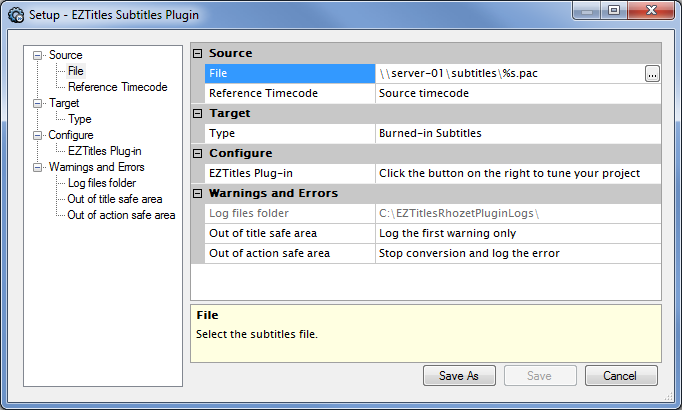Click the Save As button
This screenshot has width=682, height=410.
459,376
